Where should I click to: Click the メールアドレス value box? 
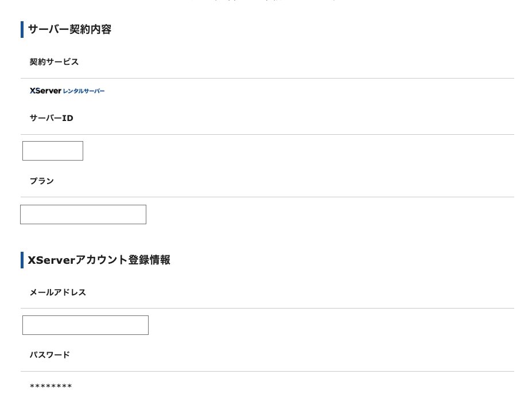pos(86,325)
